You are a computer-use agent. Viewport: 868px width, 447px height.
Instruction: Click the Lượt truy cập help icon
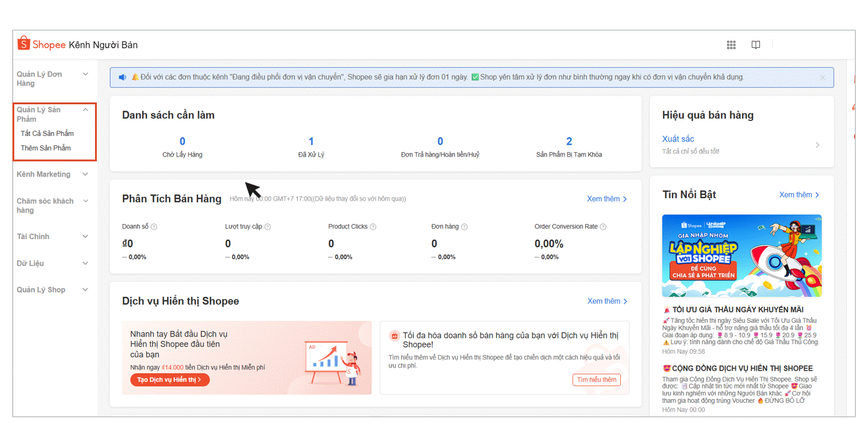point(268,227)
